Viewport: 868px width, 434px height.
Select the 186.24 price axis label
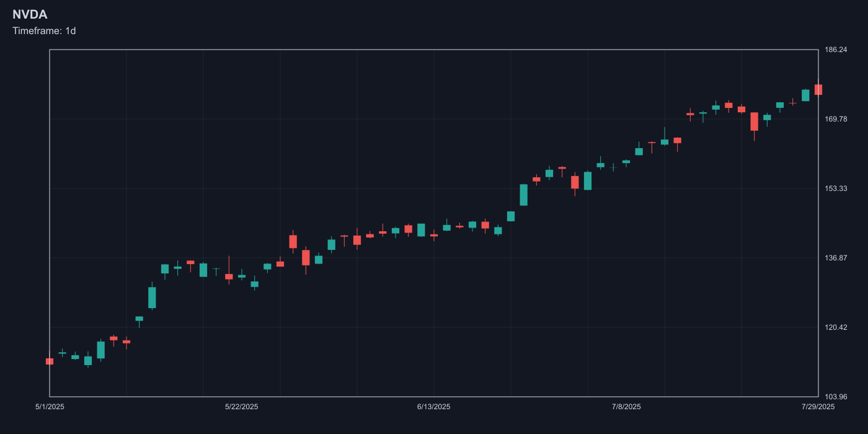point(836,50)
